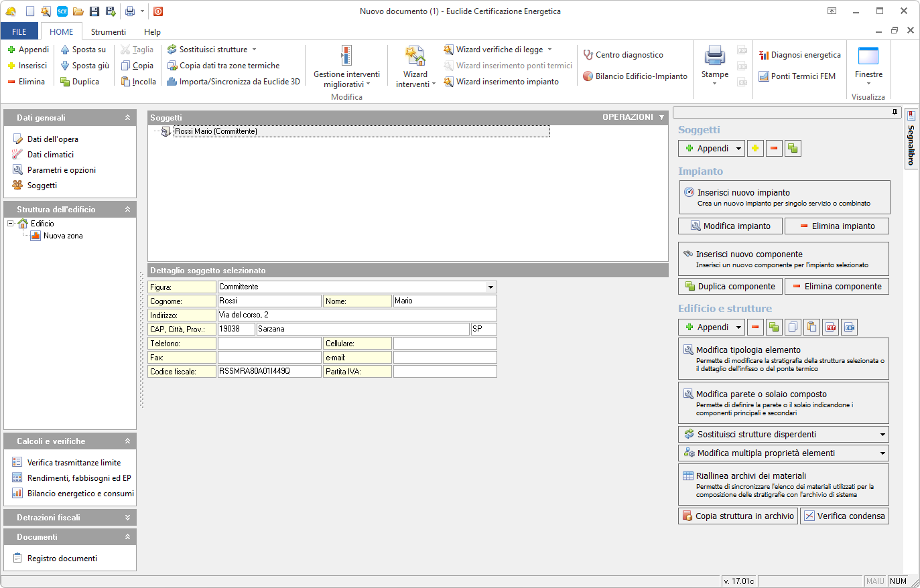Image resolution: width=920 pixels, height=588 pixels.
Task: Click the Modifica impianto button
Action: point(730,226)
